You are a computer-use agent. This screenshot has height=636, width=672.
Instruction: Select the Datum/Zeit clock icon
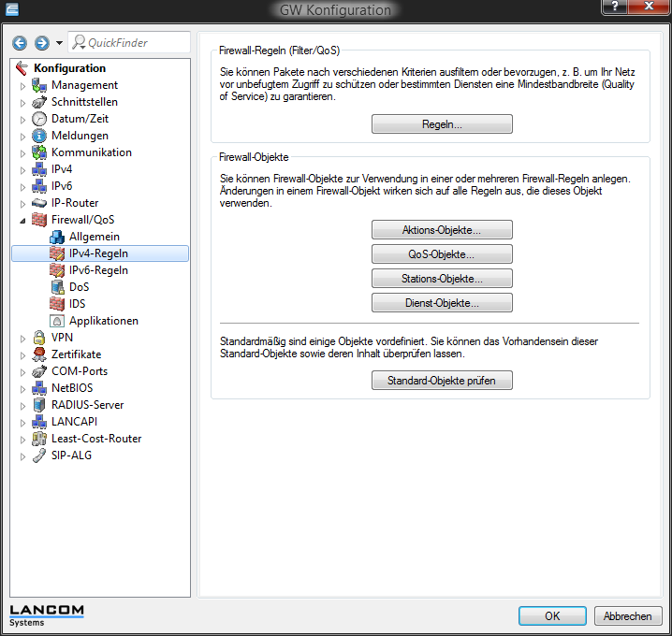pyautogui.click(x=39, y=119)
